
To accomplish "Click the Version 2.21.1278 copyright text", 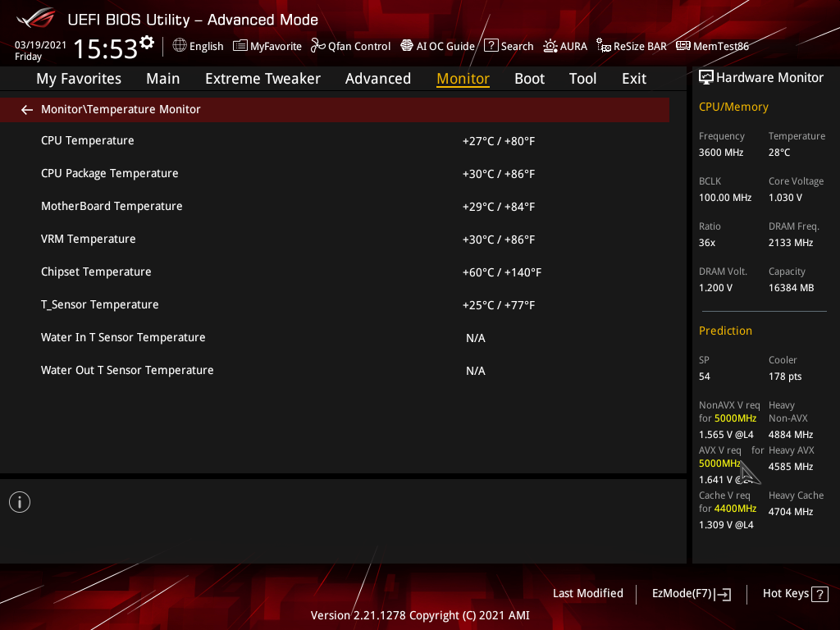I will pyautogui.click(x=420, y=615).
